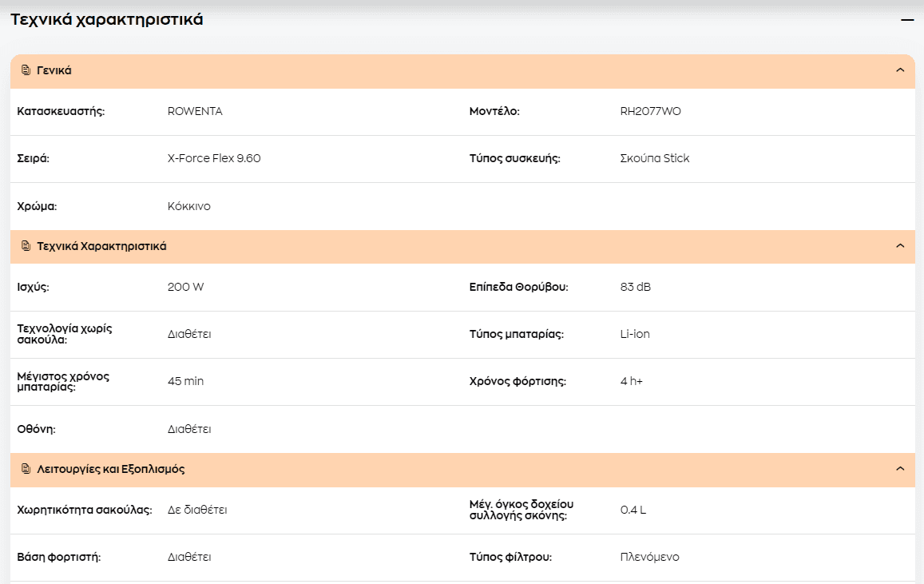Collapse the Τεχνικά χαρακτηριστικά main section minus icon
Image resolution: width=924 pixels, height=584 pixels.
coord(907,21)
